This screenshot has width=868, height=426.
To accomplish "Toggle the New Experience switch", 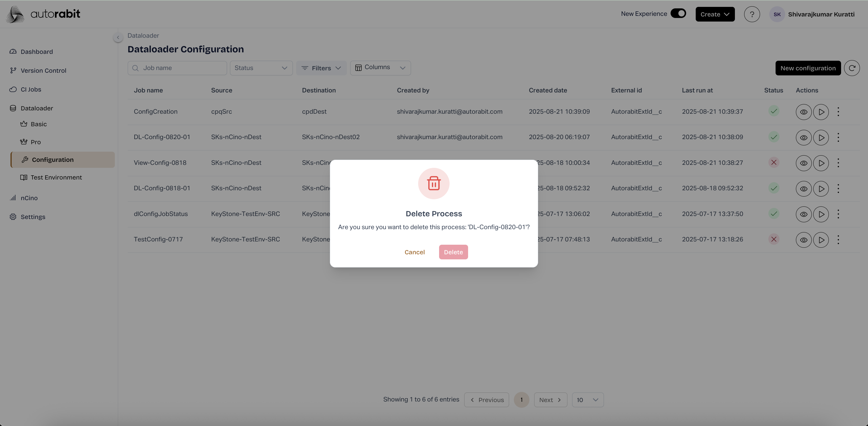I will point(678,13).
